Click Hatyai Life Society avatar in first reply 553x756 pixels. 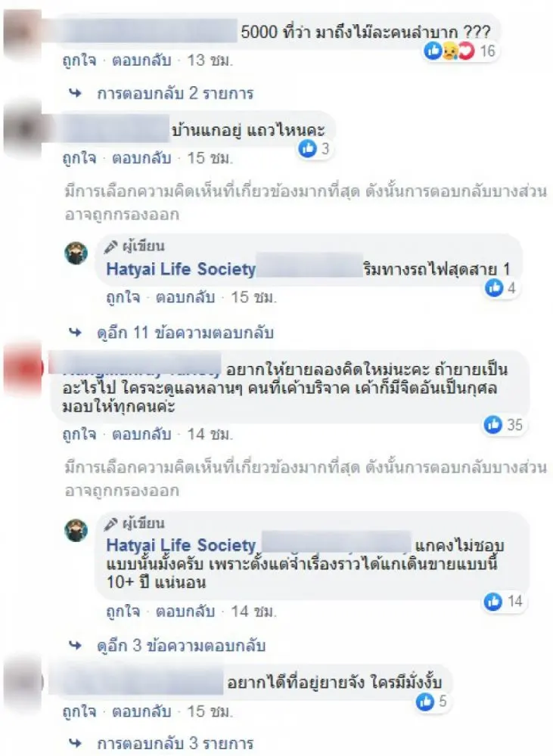pyautogui.click(x=76, y=253)
